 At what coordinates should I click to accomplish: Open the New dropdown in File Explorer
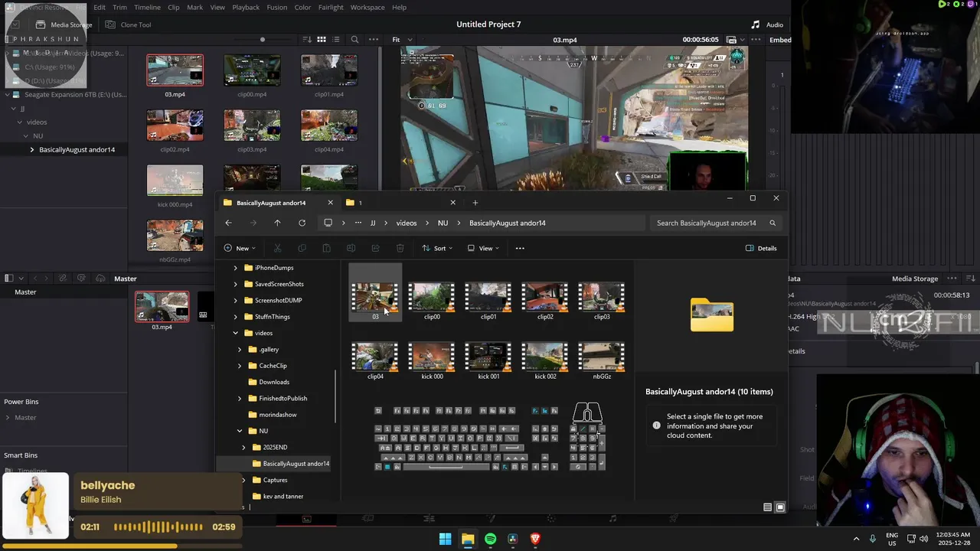(240, 248)
